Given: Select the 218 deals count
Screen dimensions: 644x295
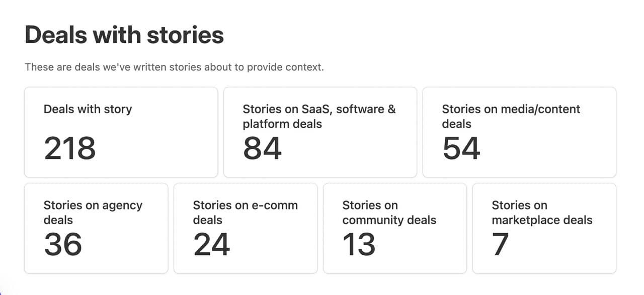Looking at the screenshot, I should pos(70,149).
